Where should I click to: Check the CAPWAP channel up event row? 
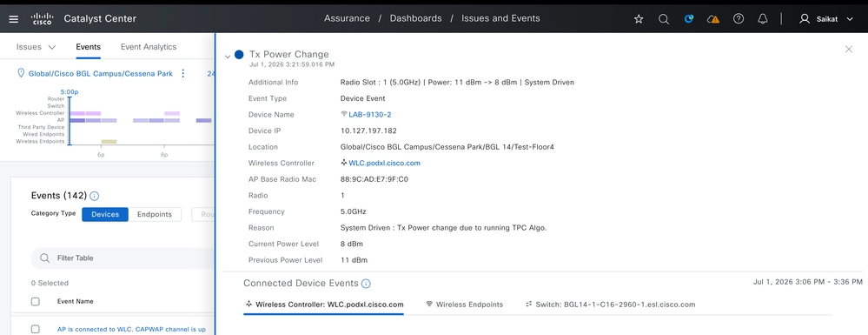coord(36,329)
